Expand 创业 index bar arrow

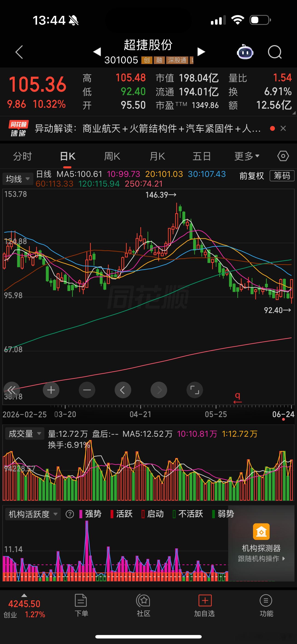24,595
